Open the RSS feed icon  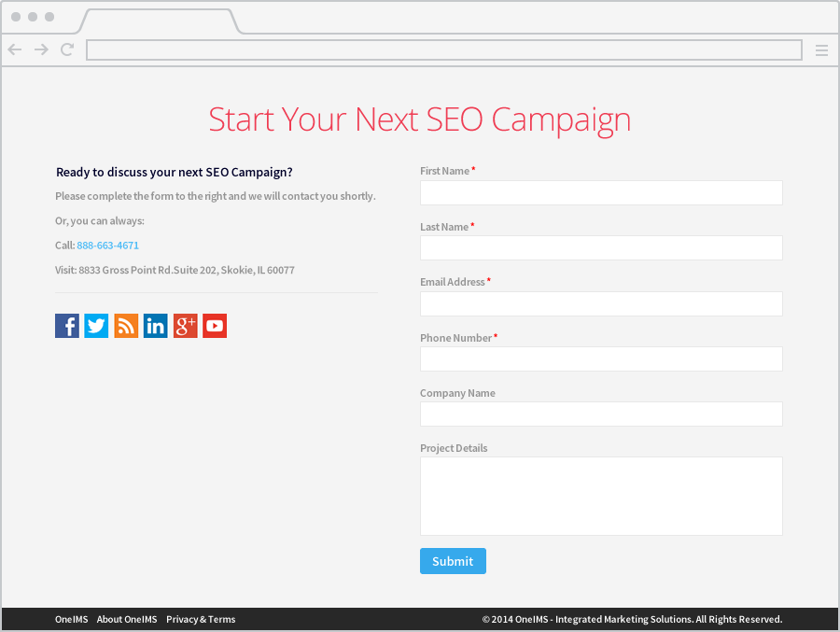(x=126, y=326)
